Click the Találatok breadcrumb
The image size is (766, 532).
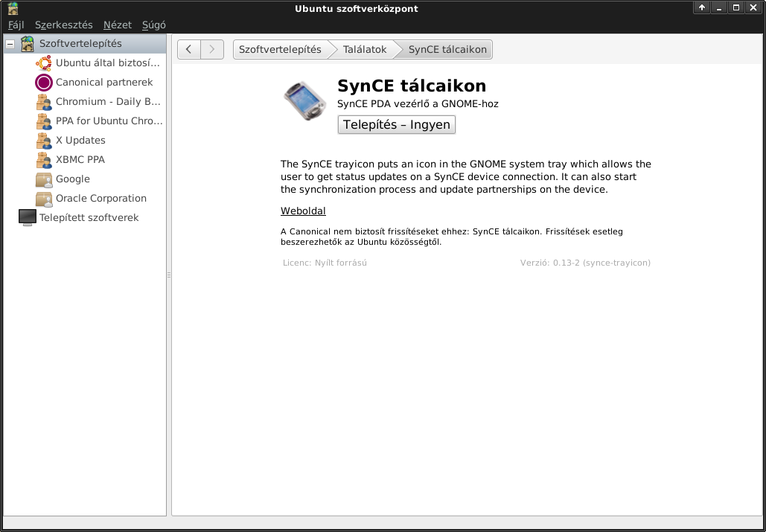(x=365, y=49)
